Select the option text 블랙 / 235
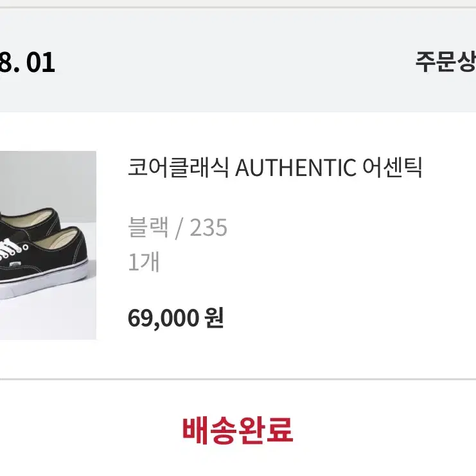476x476 pixels. (x=177, y=227)
